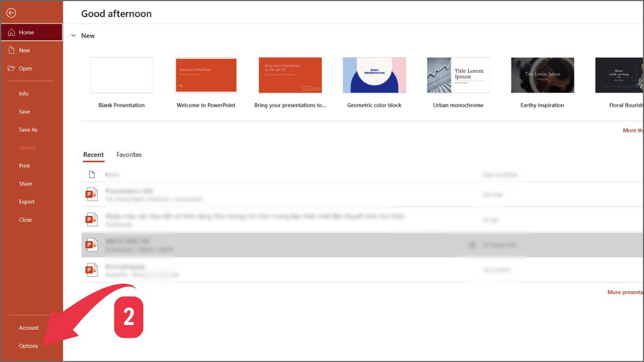The height and width of the screenshot is (362, 644).
Task: Click the More themes link
Action: (x=633, y=130)
